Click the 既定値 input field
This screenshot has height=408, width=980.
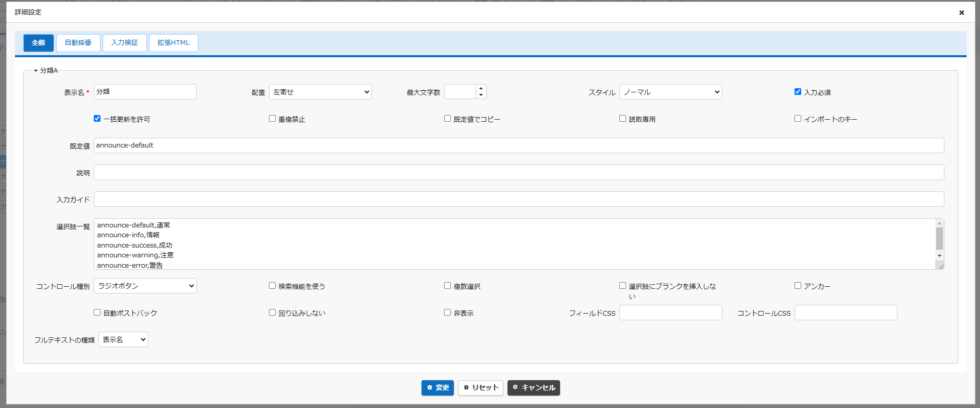click(519, 145)
